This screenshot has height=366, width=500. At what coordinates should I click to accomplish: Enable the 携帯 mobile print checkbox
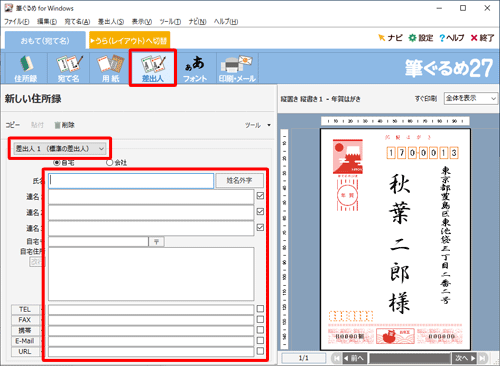(260, 330)
